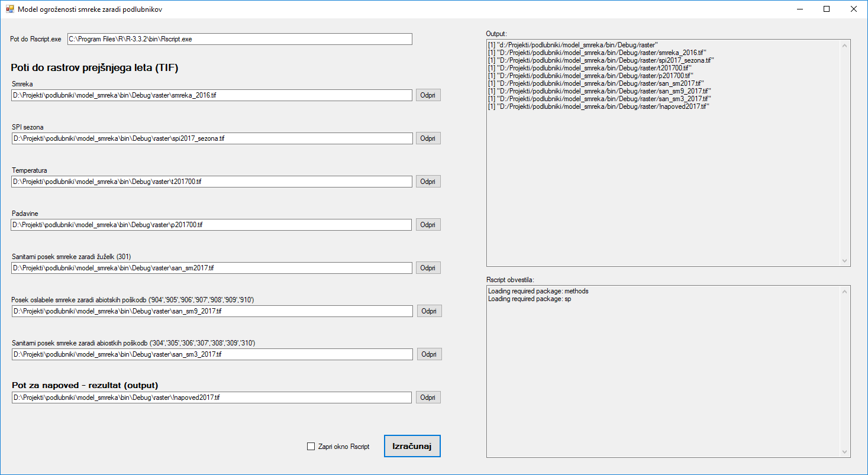The width and height of the screenshot is (868, 475).
Task: Click the 'Loading required package: methods' line
Action: 538,291
